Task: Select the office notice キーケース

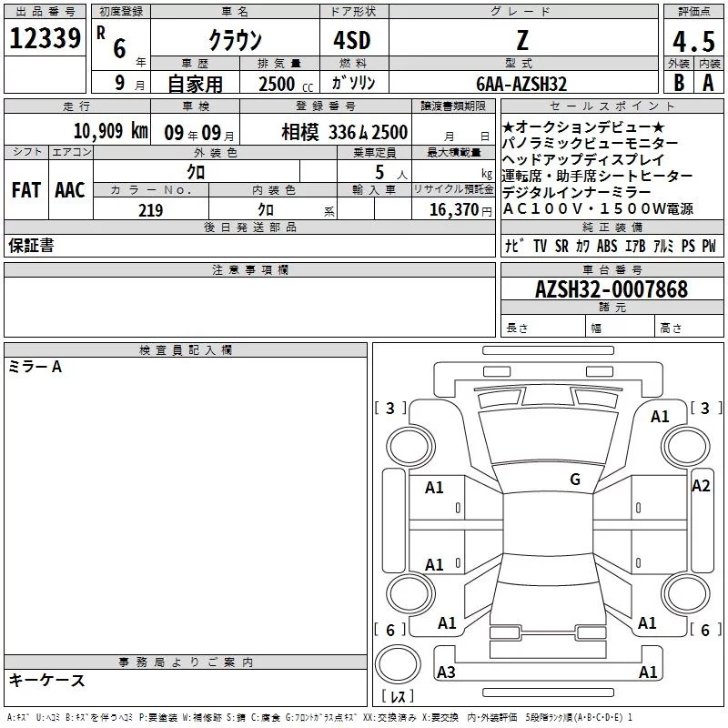Action: click(x=47, y=680)
